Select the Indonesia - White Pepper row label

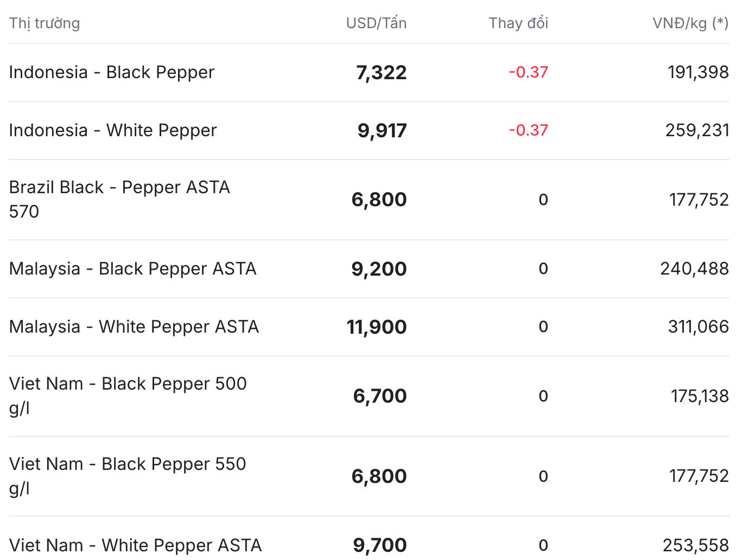113,130
